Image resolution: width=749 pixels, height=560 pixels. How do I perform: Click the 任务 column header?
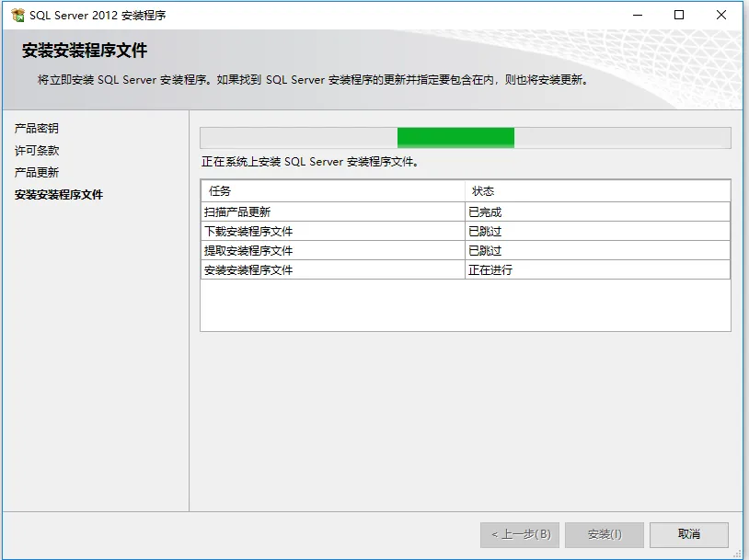pyautogui.click(x=220, y=191)
